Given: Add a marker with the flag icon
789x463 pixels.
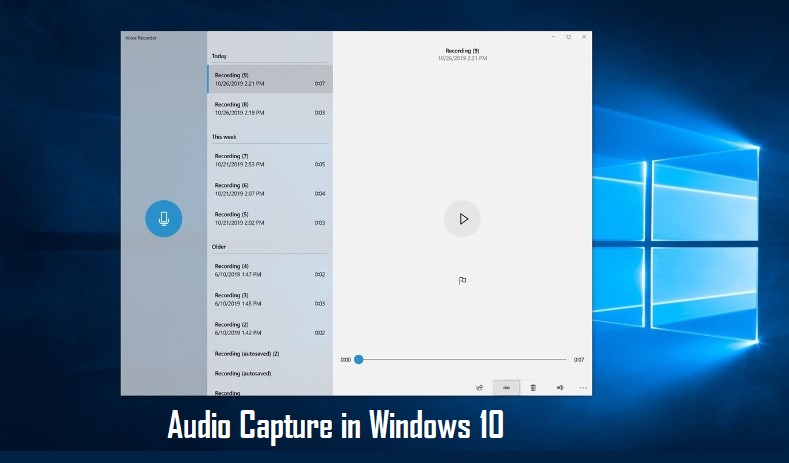Looking at the screenshot, I should (462, 280).
